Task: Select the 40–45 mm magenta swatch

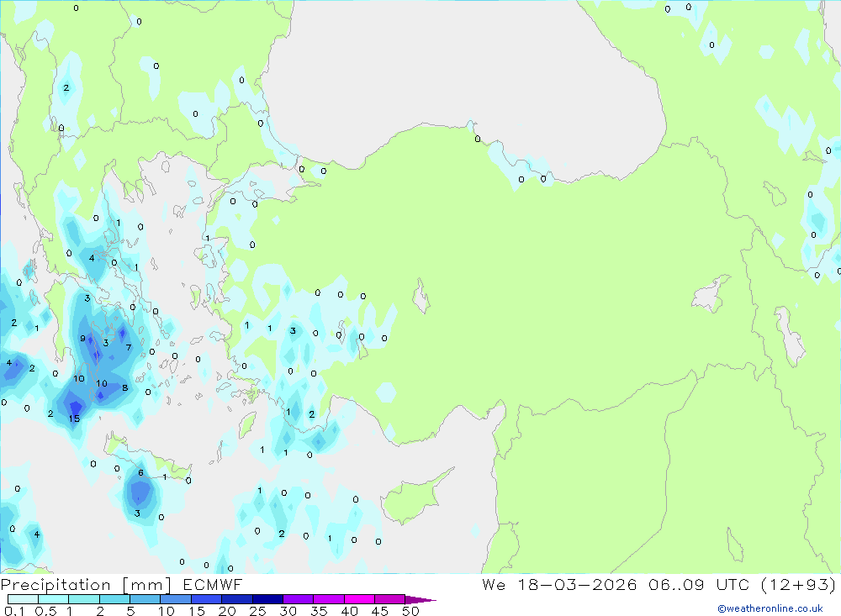Action: coord(359,599)
